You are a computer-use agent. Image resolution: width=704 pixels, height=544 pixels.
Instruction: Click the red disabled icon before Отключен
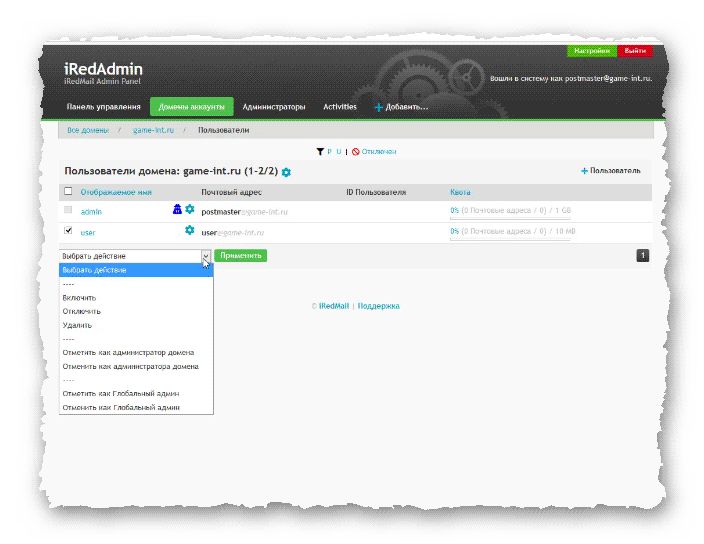coord(356,152)
